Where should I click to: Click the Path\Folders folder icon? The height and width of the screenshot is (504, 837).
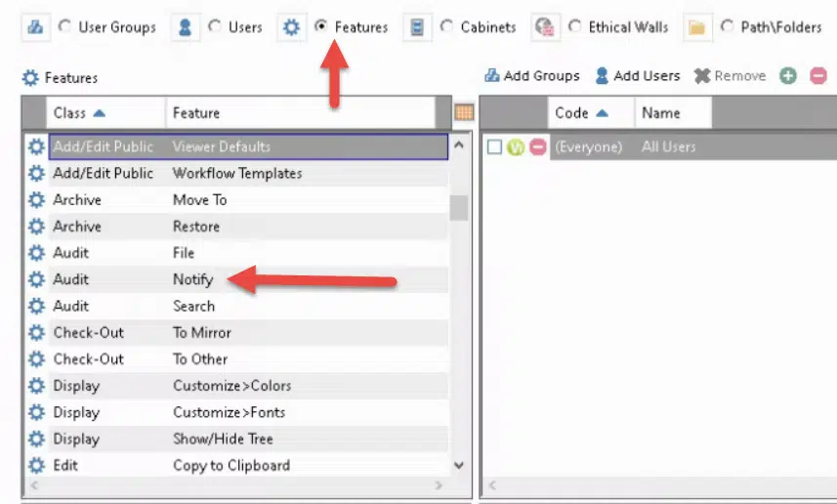(697, 26)
